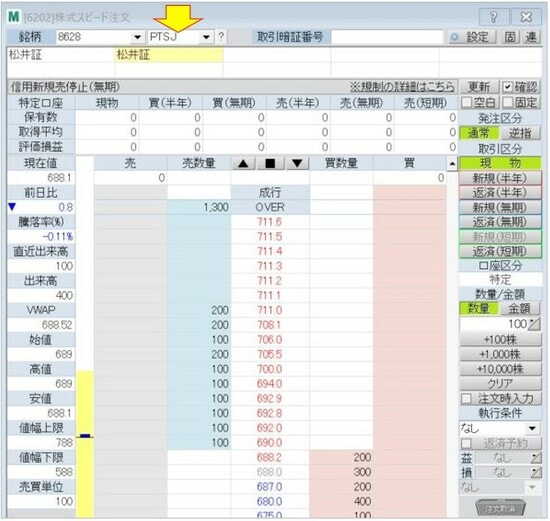Click price 708.1 in the ladder
Screen dimensions: 550x521
click(x=270, y=325)
